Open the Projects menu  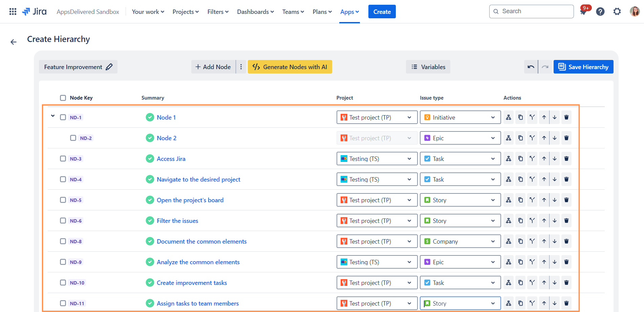186,12
